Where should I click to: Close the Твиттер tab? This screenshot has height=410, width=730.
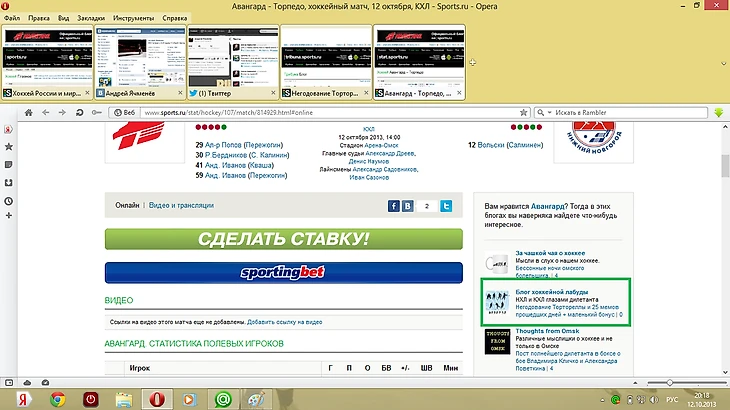tap(273, 93)
